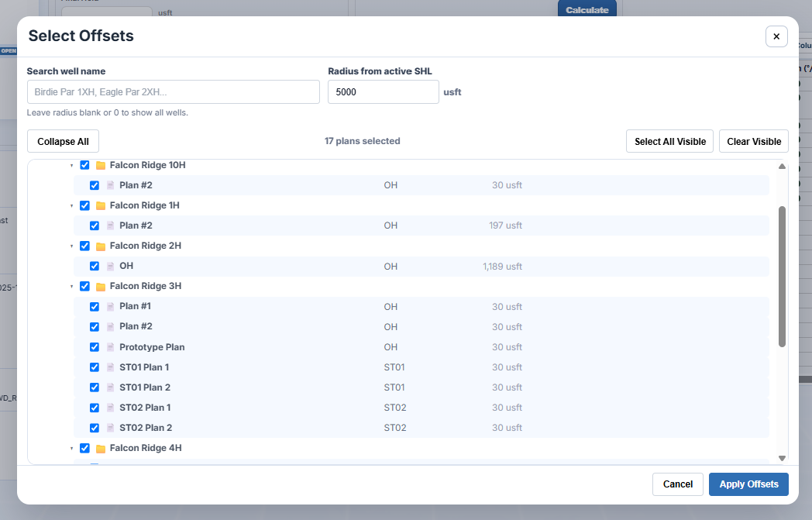Viewport: 812px width, 520px height.
Task: Click document icon of OH plan under Falcon Ridge 2H
Action: (110, 267)
